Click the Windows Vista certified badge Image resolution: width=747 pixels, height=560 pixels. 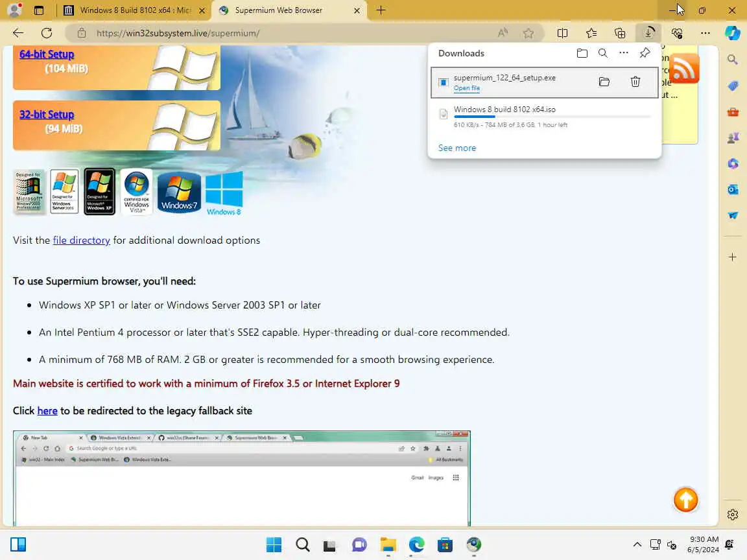137,192
